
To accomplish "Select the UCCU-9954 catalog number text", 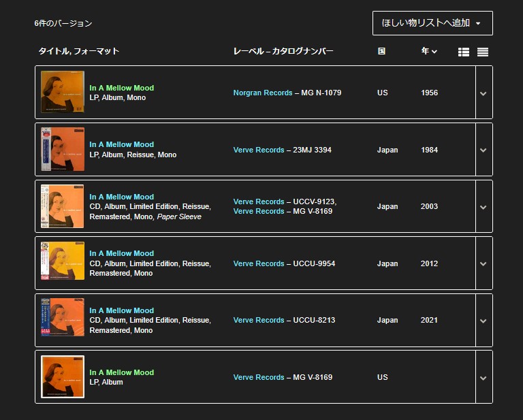I will (x=314, y=263).
